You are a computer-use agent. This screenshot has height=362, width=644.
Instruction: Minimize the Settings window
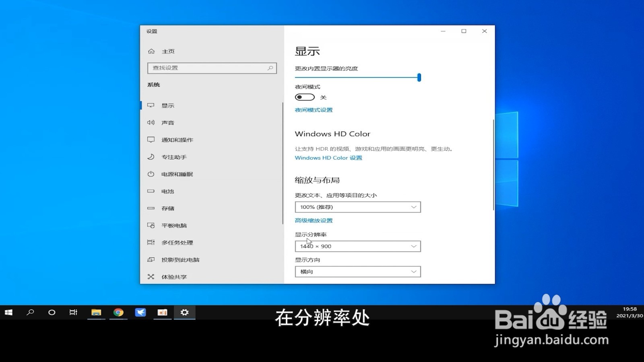coord(443,31)
